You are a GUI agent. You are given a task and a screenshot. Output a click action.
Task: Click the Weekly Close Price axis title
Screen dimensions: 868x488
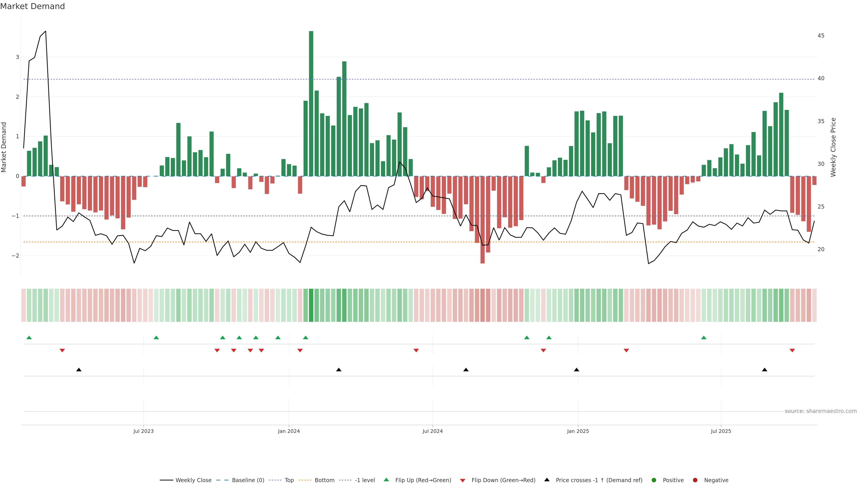tap(833, 147)
